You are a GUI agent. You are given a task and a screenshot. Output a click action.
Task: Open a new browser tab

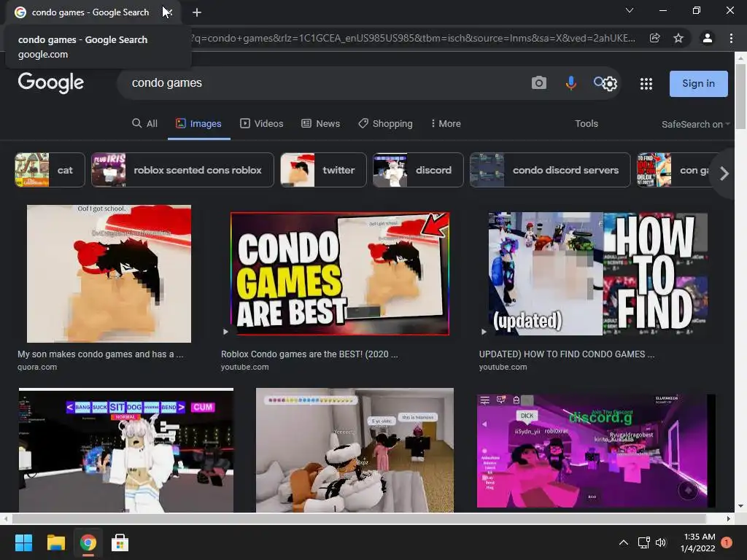[197, 12]
